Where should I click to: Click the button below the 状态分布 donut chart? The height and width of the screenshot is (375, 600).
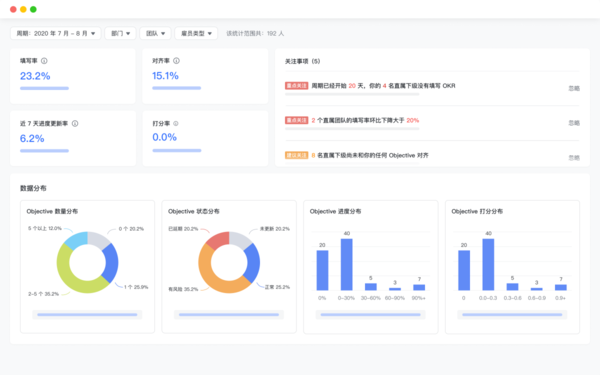pos(229,315)
